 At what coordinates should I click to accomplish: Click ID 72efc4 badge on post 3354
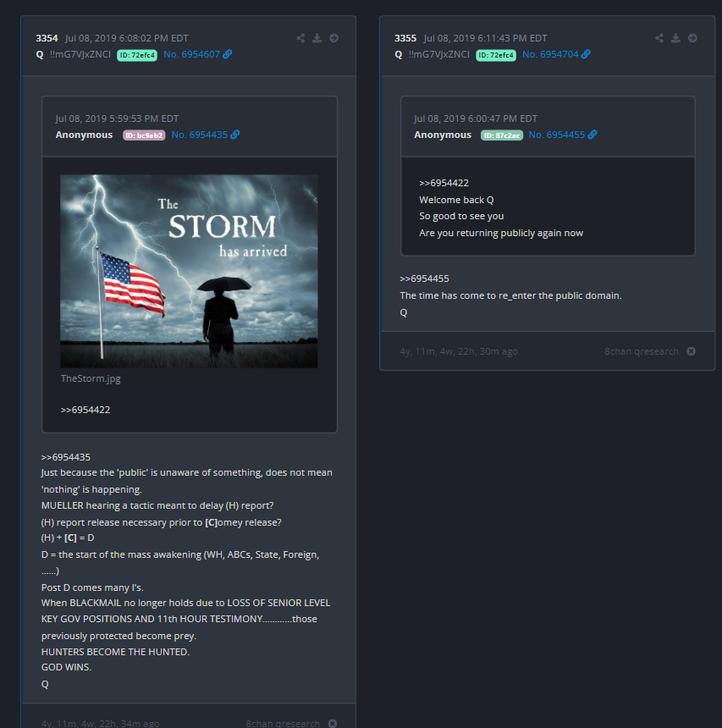pos(137,55)
